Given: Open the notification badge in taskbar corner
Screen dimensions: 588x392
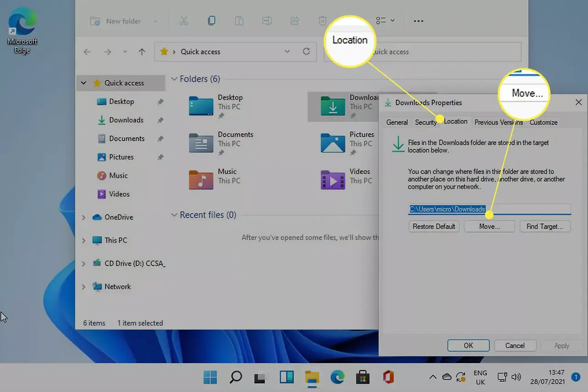Looking at the screenshot, I should pyautogui.click(x=575, y=377).
